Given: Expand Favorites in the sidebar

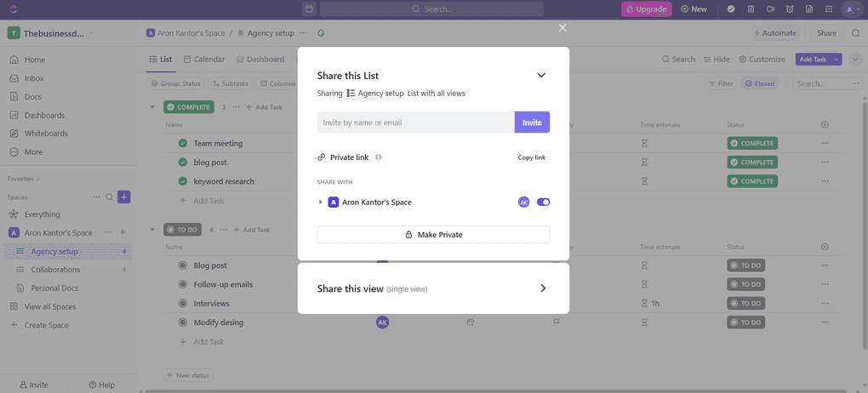Looking at the screenshot, I should coord(23,179).
